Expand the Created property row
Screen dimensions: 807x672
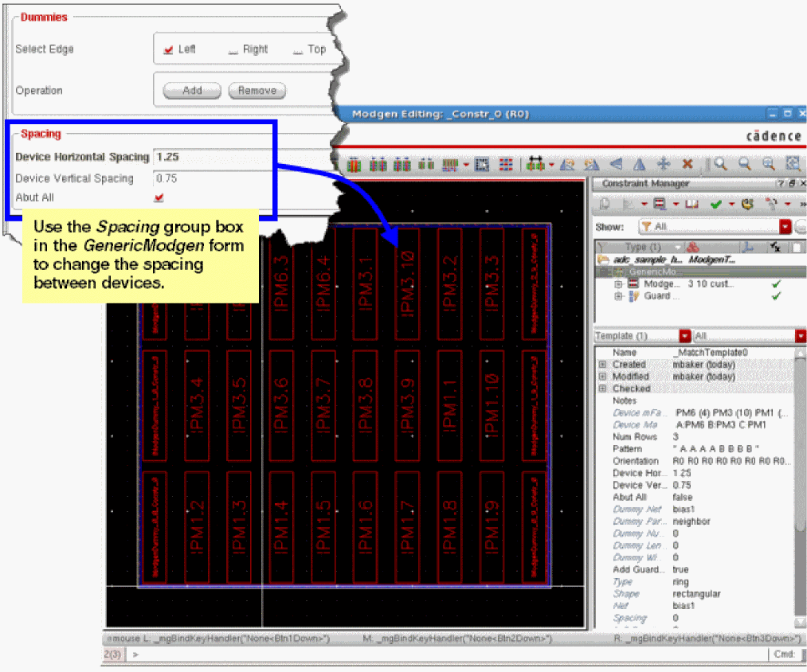(602, 365)
